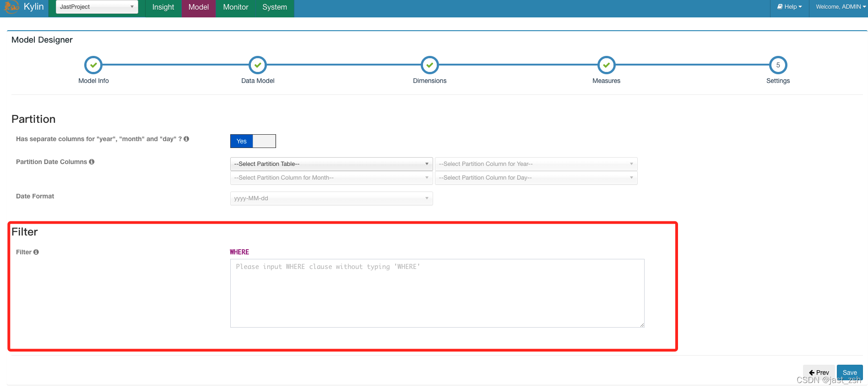Open Select Partition Column for Year dropdown

click(536, 164)
